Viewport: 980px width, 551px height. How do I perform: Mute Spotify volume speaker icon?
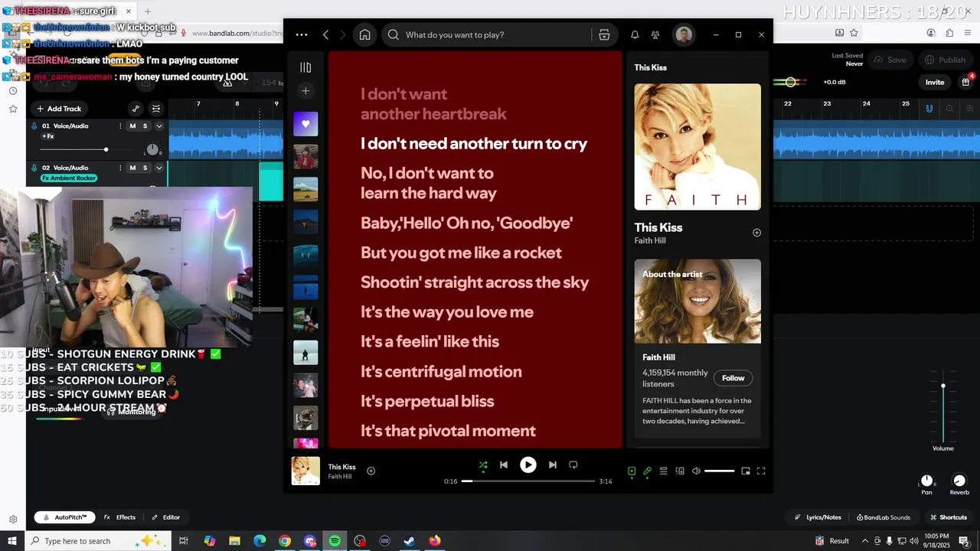696,471
